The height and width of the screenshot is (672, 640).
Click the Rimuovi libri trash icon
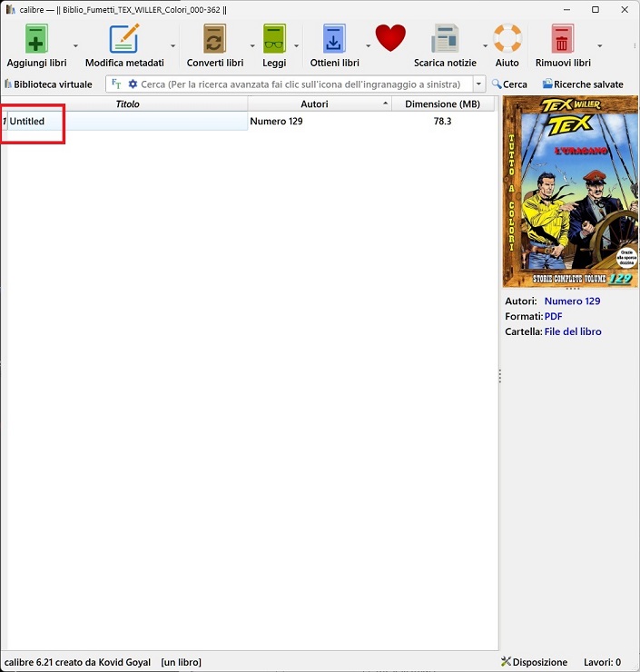pyautogui.click(x=563, y=38)
